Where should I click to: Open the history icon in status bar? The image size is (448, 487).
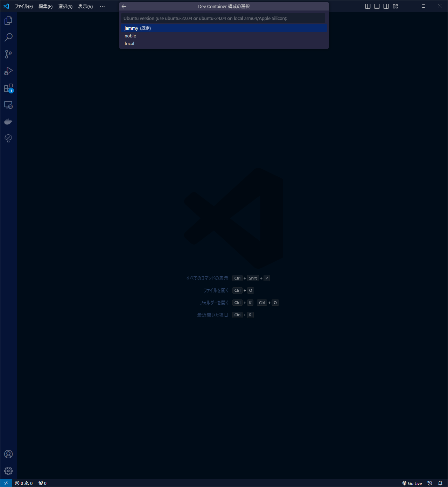click(x=430, y=483)
